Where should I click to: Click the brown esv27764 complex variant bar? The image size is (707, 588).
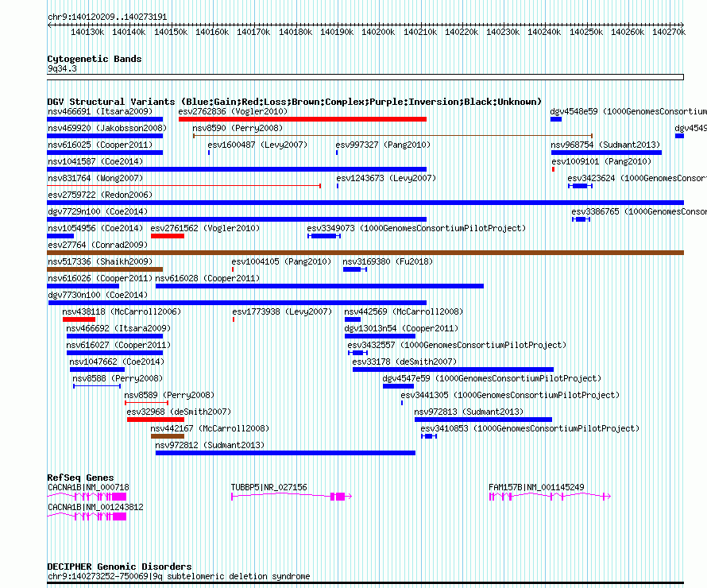pyautogui.click(x=365, y=253)
